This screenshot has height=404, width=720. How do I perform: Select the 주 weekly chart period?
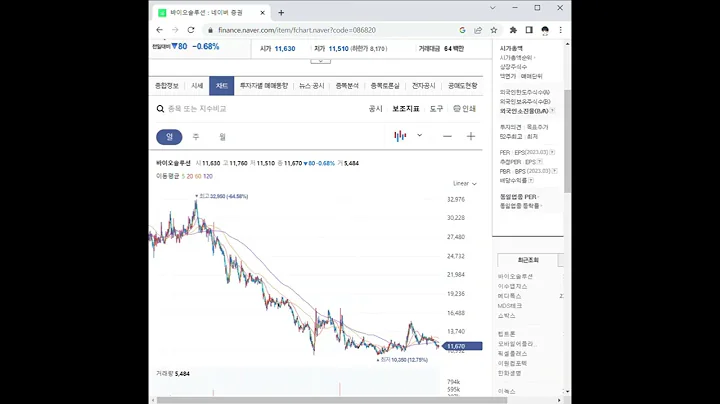196,137
